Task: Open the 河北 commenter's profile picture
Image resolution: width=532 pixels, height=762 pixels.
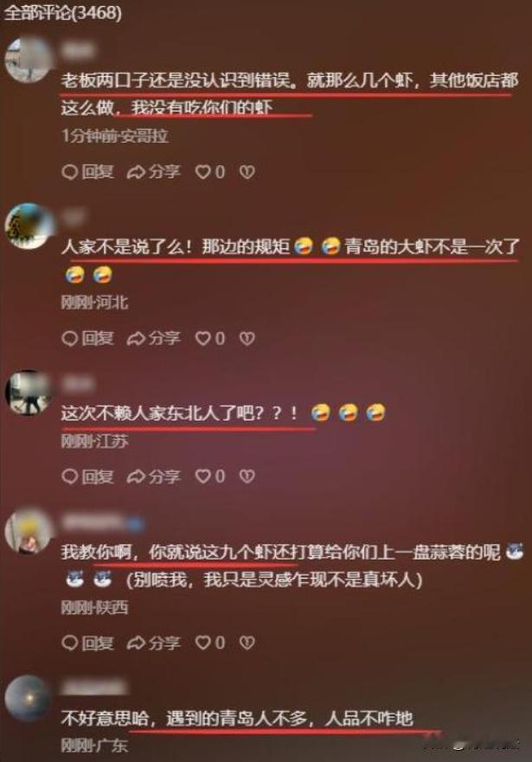Action: click(x=29, y=226)
